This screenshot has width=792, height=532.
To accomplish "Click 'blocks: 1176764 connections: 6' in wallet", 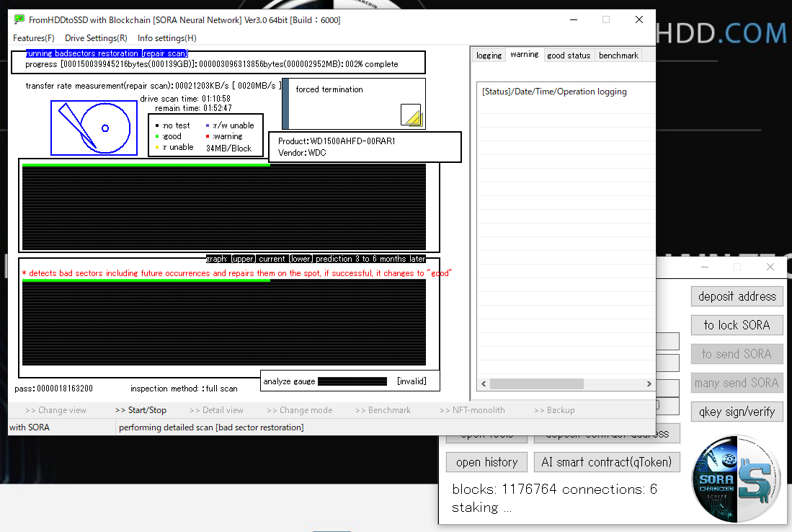I will point(555,489).
